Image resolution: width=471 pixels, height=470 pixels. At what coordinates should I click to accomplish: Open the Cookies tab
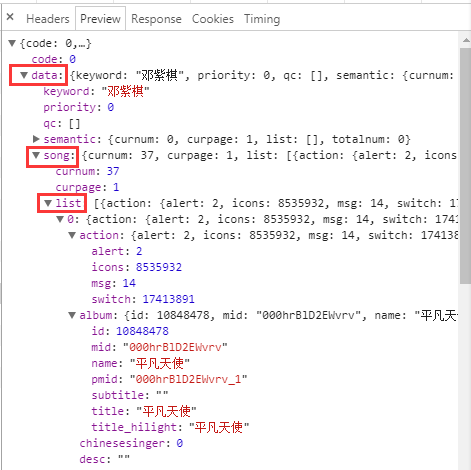213,19
